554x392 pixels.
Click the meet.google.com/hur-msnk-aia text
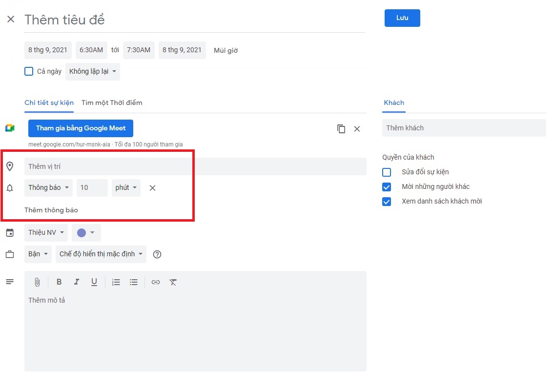click(x=69, y=144)
